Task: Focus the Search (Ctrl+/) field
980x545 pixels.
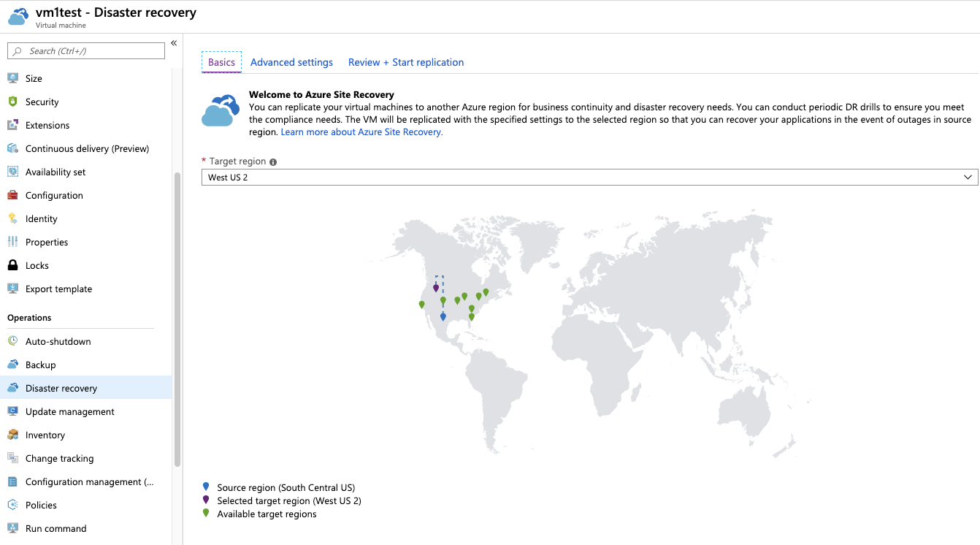Action: click(86, 51)
